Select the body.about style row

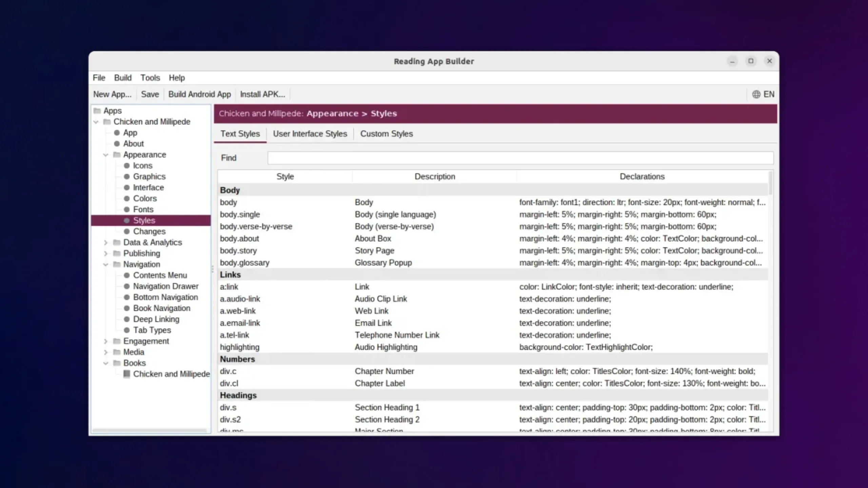point(493,239)
